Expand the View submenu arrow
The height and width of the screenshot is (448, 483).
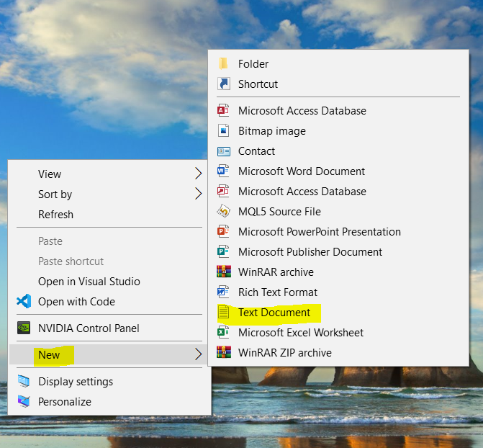198,174
